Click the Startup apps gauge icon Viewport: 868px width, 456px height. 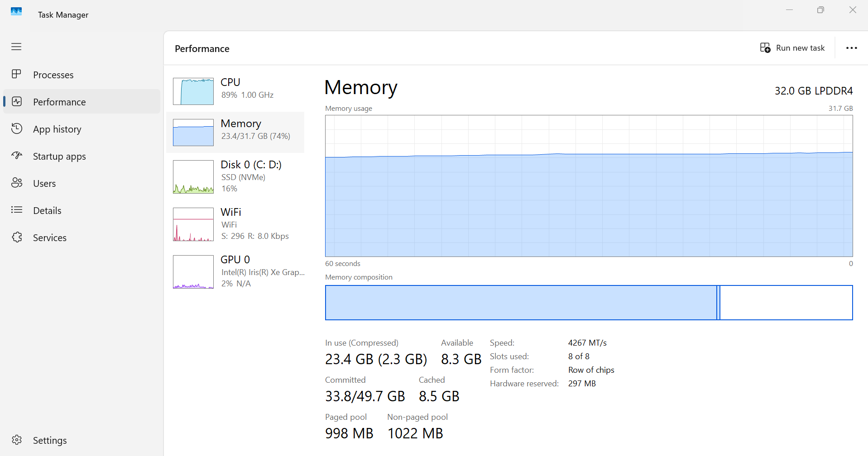coord(17,156)
